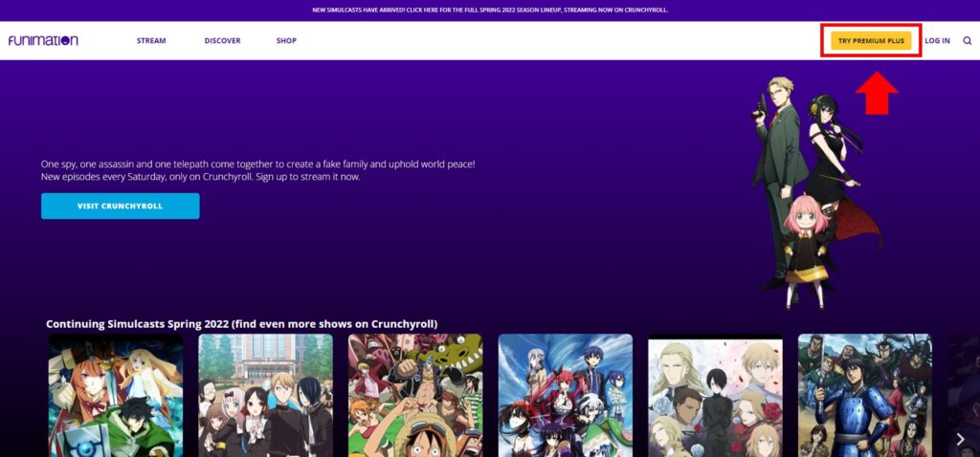Image resolution: width=980 pixels, height=457 pixels.
Task: Click the Continuing Simulcasts Spring 2022 heading
Action: coord(248,323)
